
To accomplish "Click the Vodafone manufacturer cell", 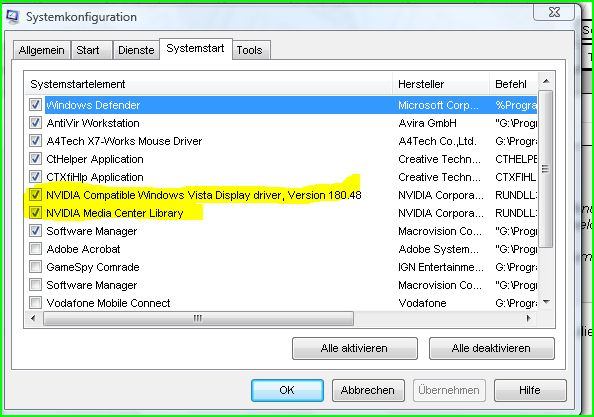I will click(x=422, y=303).
